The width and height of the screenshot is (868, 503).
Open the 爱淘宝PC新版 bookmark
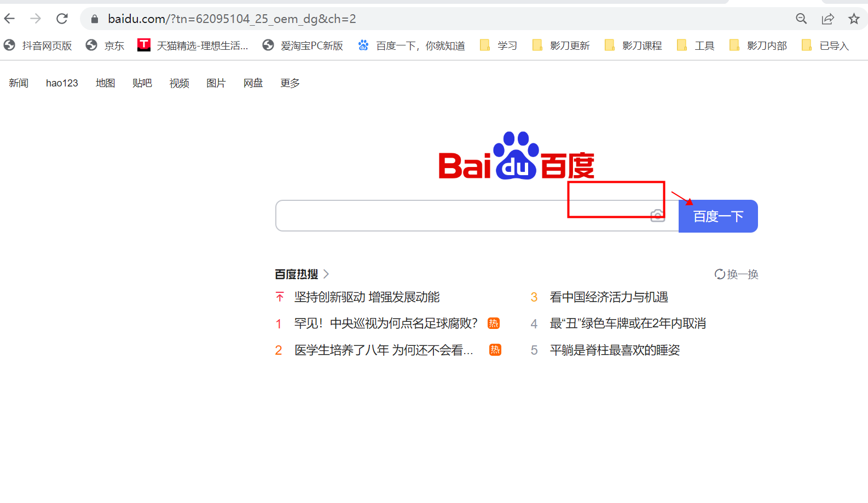click(303, 45)
